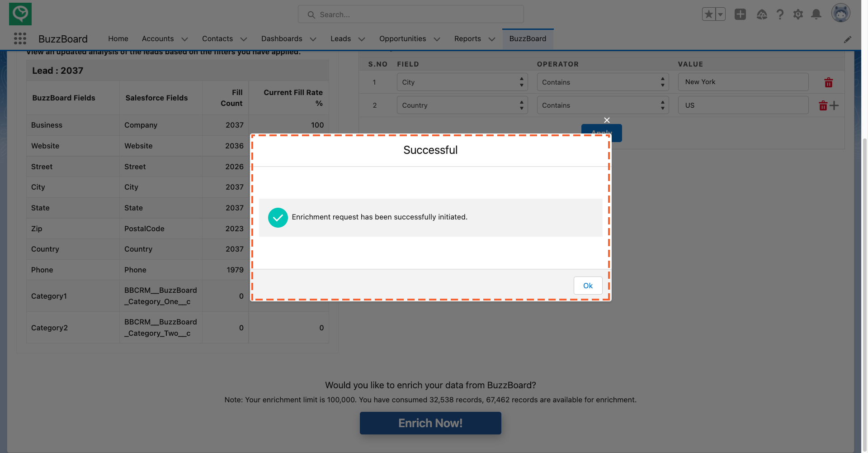
Task: Open the Trailhead guidance icon
Action: point(762,14)
